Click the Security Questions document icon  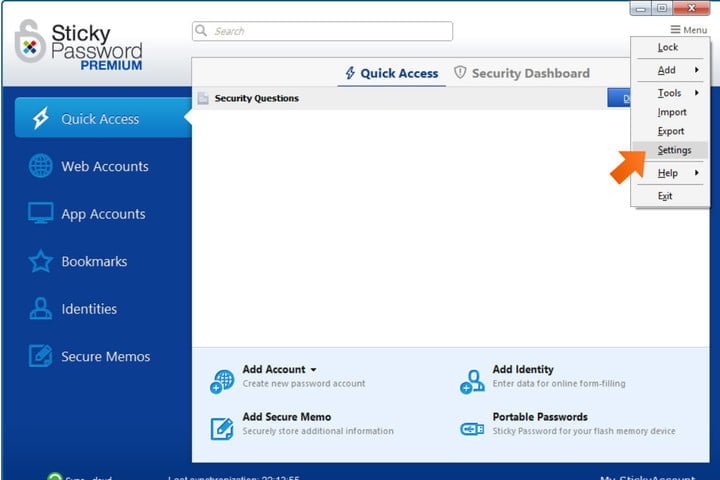(x=203, y=98)
